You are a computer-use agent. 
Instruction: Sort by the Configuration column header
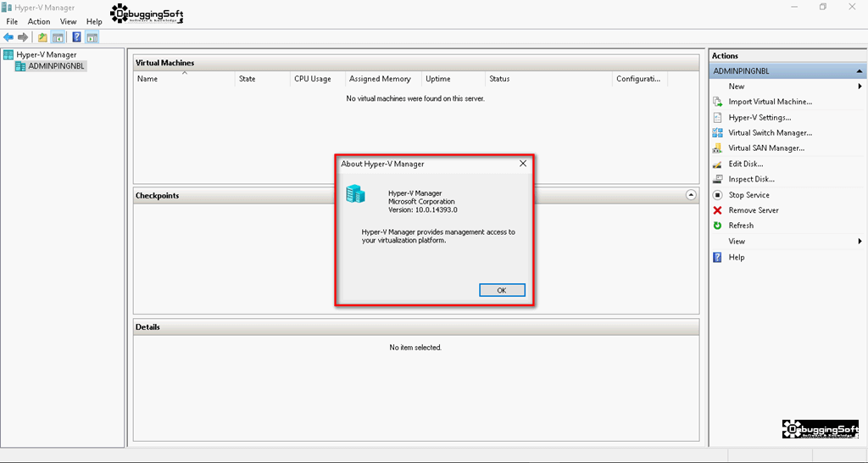click(x=640, y=79)
